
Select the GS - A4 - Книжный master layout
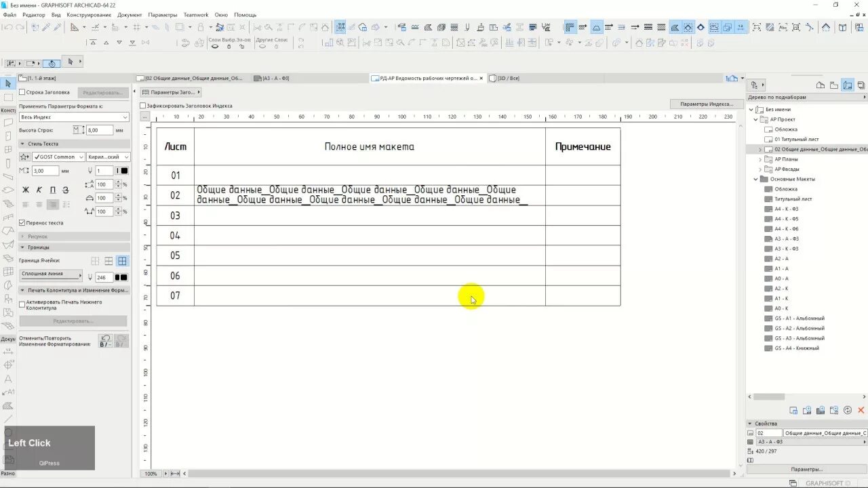tap(797, 348)
